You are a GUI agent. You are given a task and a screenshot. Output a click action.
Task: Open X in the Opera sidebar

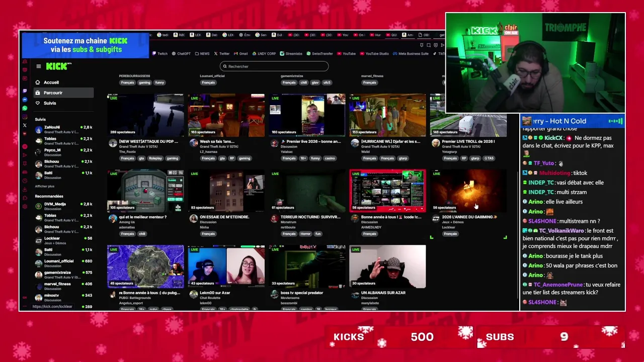click(x=25, y=125)
